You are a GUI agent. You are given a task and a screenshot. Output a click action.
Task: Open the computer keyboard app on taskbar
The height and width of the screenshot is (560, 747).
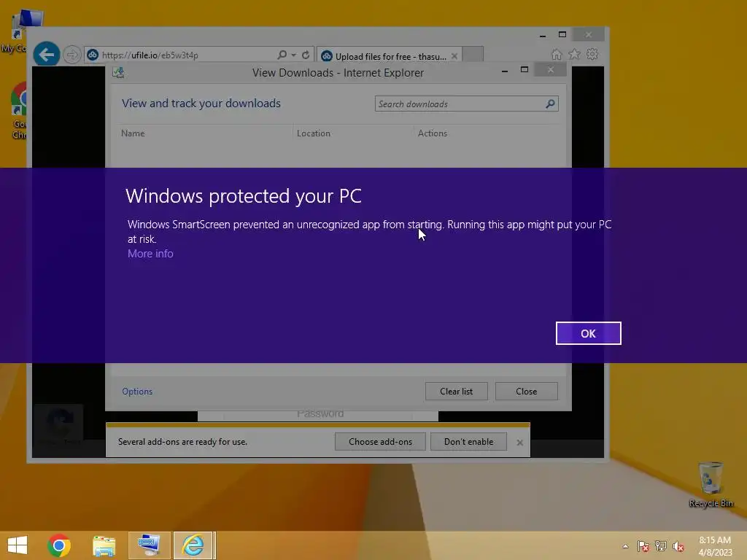click(x=149, y=545)
